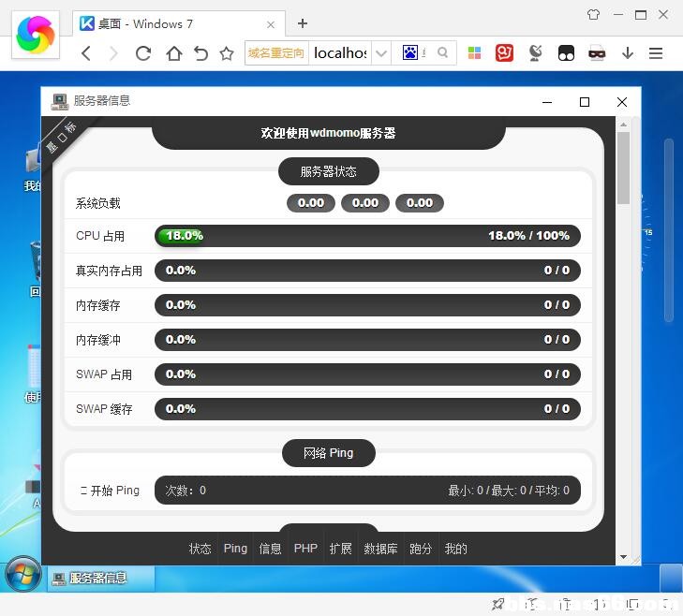
Task: Click the 系统负载 row label
Action: coord(98,203)
